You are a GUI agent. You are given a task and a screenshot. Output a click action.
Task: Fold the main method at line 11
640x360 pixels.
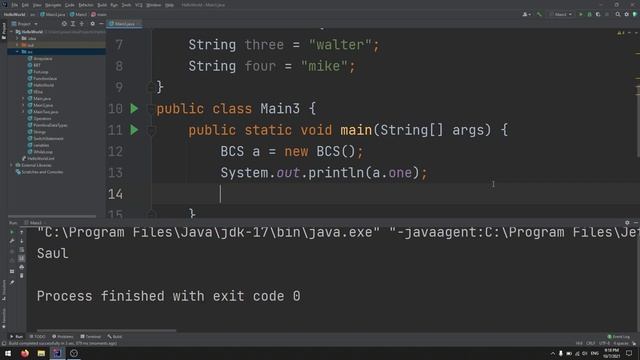pos(151,130)
